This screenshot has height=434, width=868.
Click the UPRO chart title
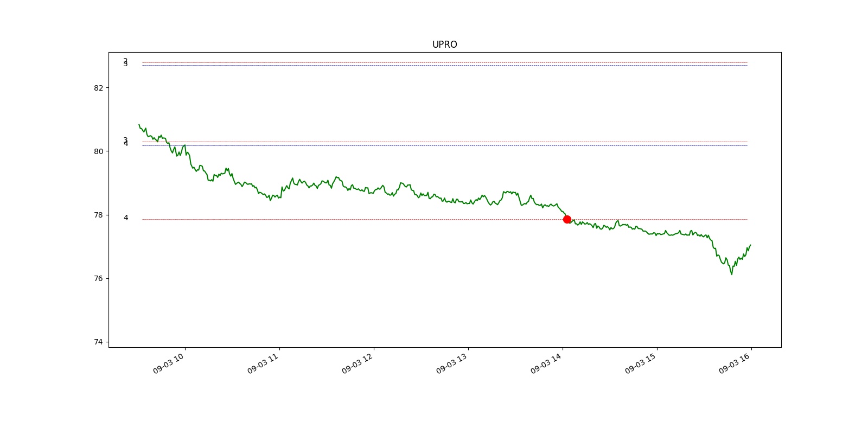tap(444, 44)
